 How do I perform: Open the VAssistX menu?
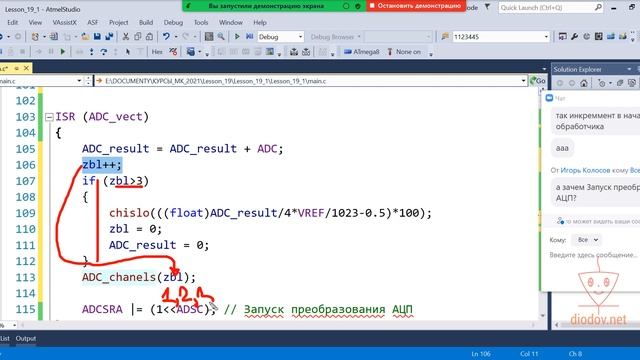tap(64, 22)
